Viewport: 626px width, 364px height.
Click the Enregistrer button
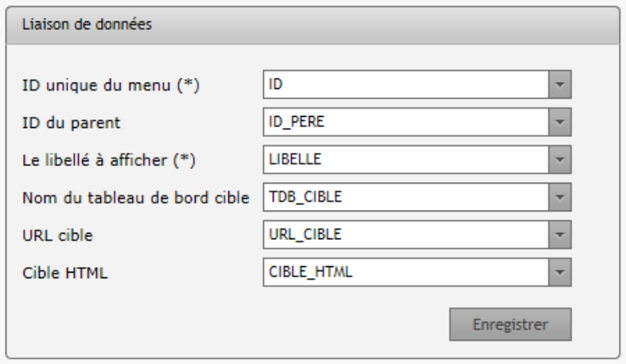(510, 324)
